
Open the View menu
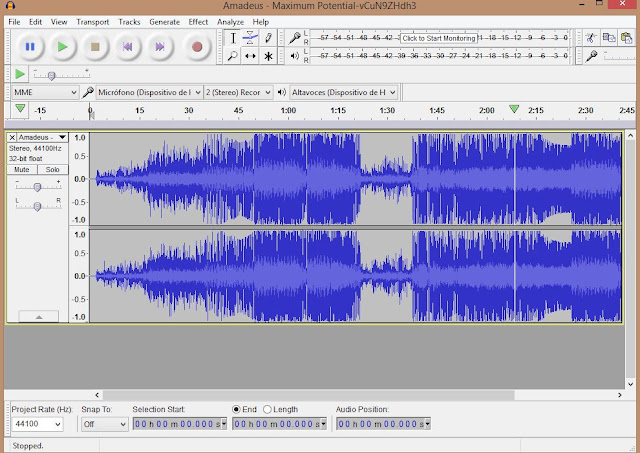[59, 22]
